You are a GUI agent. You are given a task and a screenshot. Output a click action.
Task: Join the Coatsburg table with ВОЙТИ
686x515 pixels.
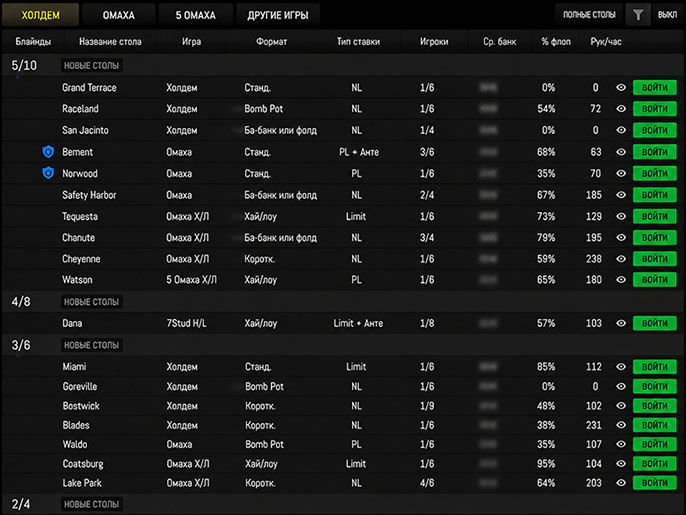tap(654, 463)
